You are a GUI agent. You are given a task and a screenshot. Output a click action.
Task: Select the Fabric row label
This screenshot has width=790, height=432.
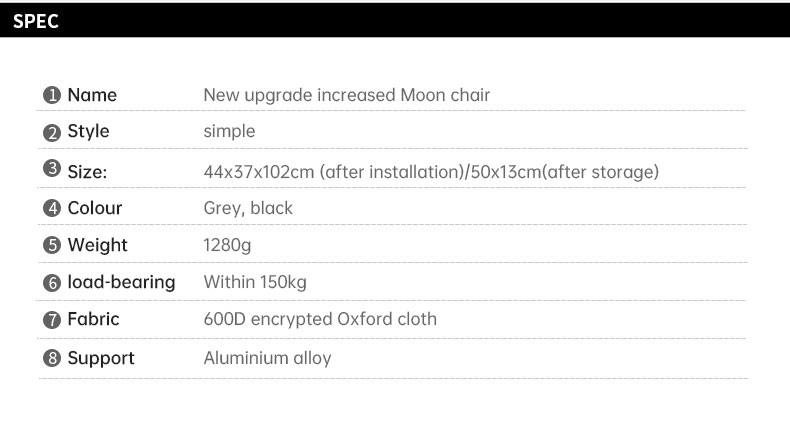pos(93,320)
